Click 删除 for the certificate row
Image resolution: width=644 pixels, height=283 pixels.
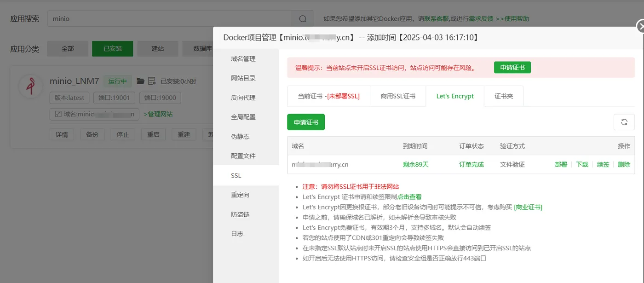pyautogui.click(x=624, y=164)
